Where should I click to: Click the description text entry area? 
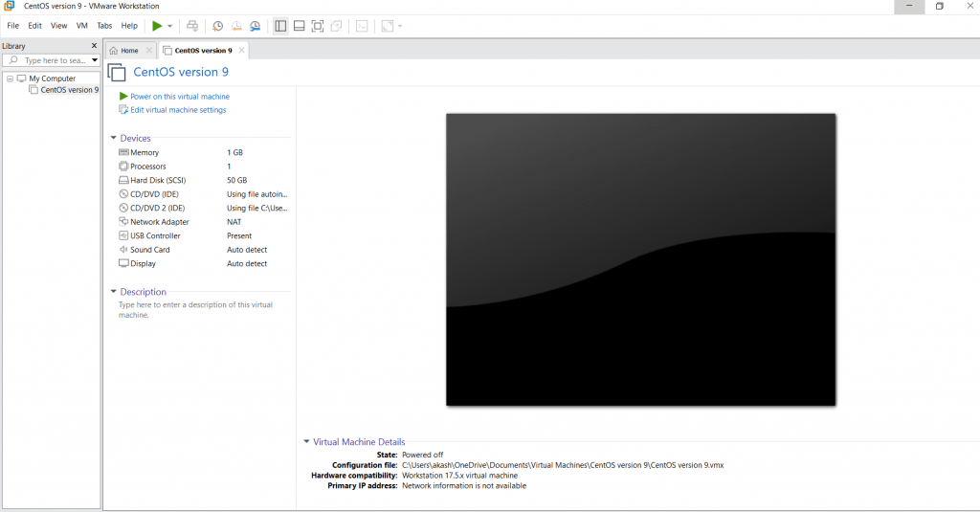click(x=196, y=310)
